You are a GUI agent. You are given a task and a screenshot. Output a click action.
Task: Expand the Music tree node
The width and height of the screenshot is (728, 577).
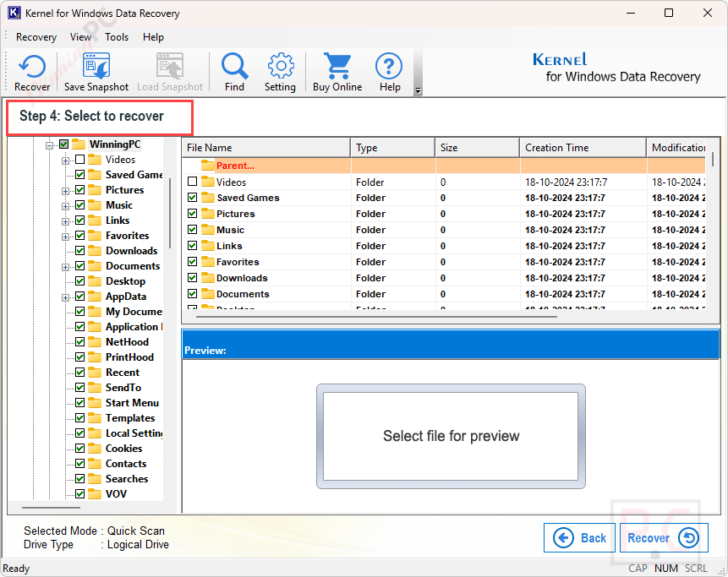click(65, 206)
